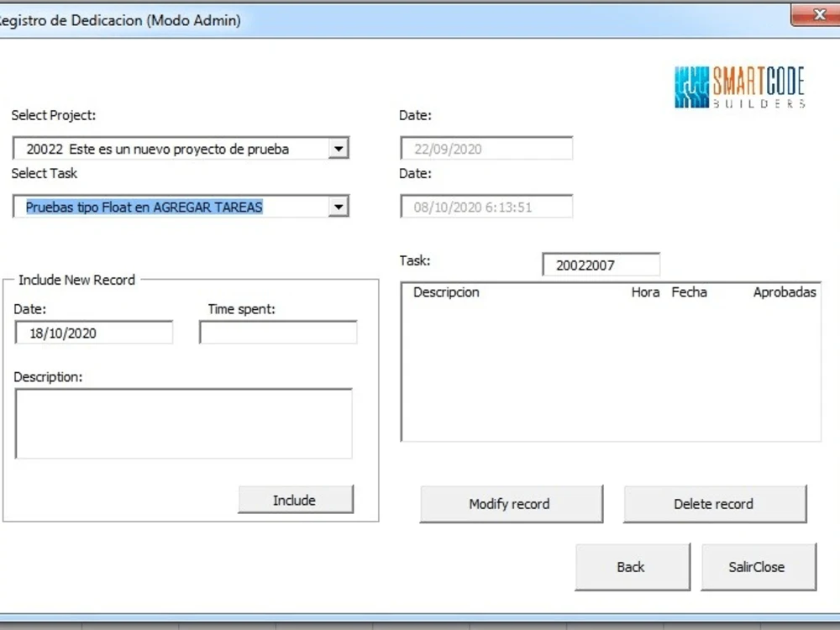Click the SmartCode Builders logo
This screenshot has width=840, height=630.
[740, 87]
